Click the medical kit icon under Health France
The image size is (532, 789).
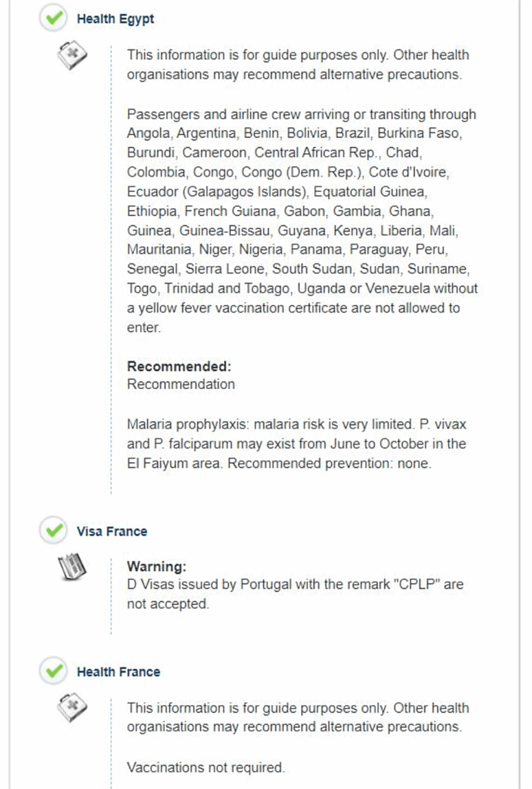click(x=73, y=708)
